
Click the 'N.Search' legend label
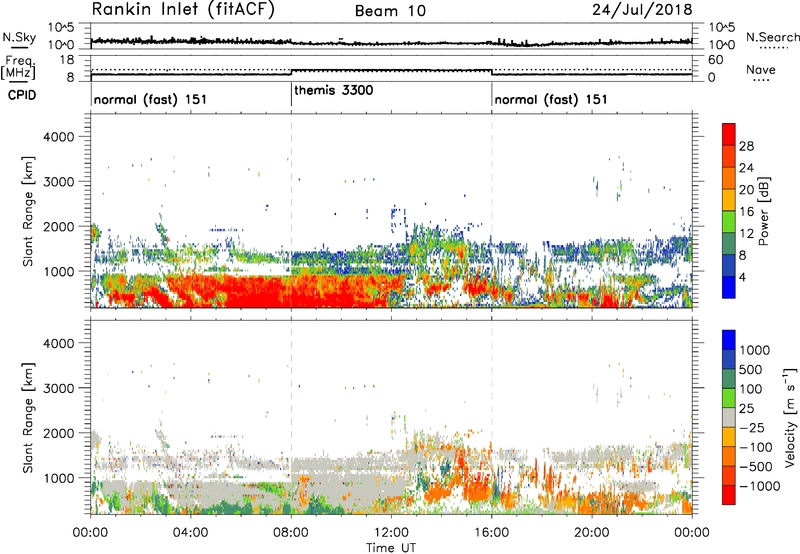click(772, 37)
